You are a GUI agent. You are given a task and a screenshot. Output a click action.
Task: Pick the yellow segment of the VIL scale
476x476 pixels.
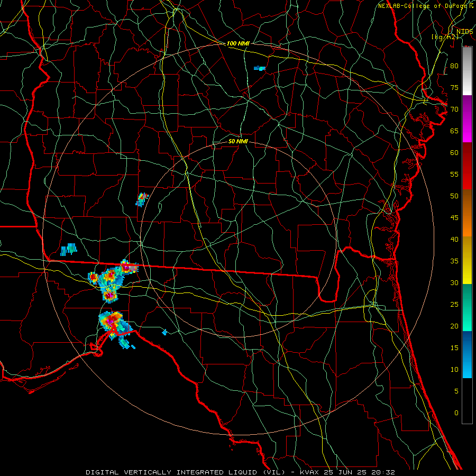coord(467,260)
